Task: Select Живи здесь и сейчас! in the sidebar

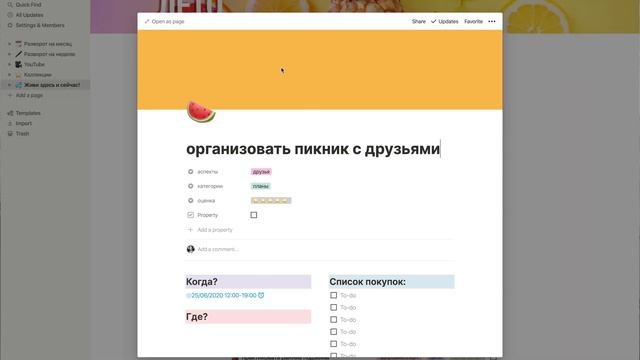Action: tap(52, 85)
